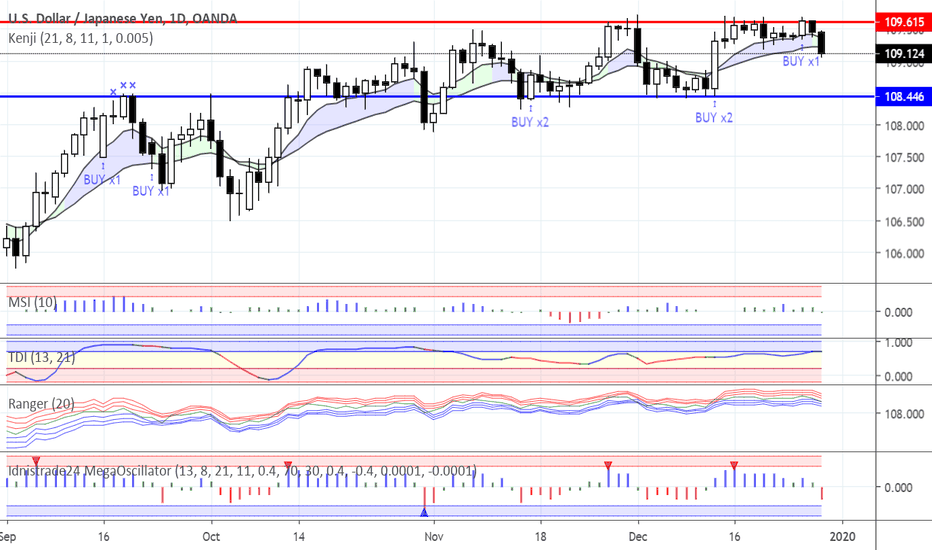Select the leftmost blue x marker above candles
This screenshot has width=932, height=550.
click(x=113, y=92)
